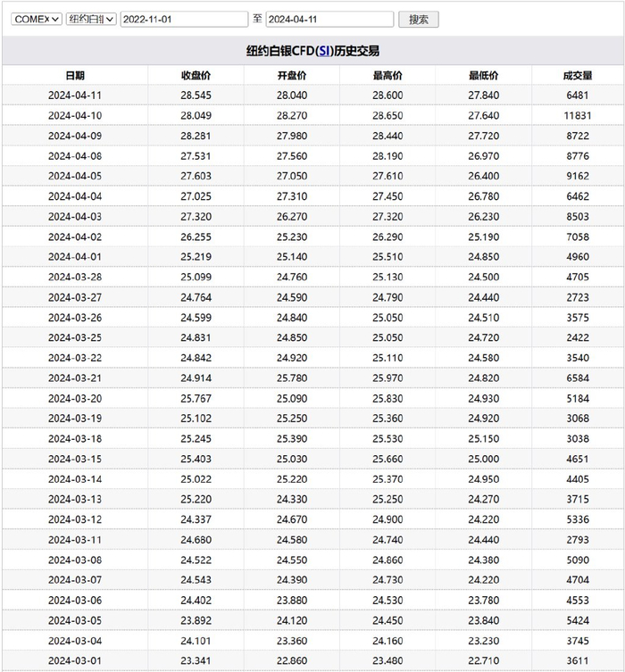Select date cell 2024-03-22
Viewport: 625px width, 672px height.
click(x=75, y=358)
